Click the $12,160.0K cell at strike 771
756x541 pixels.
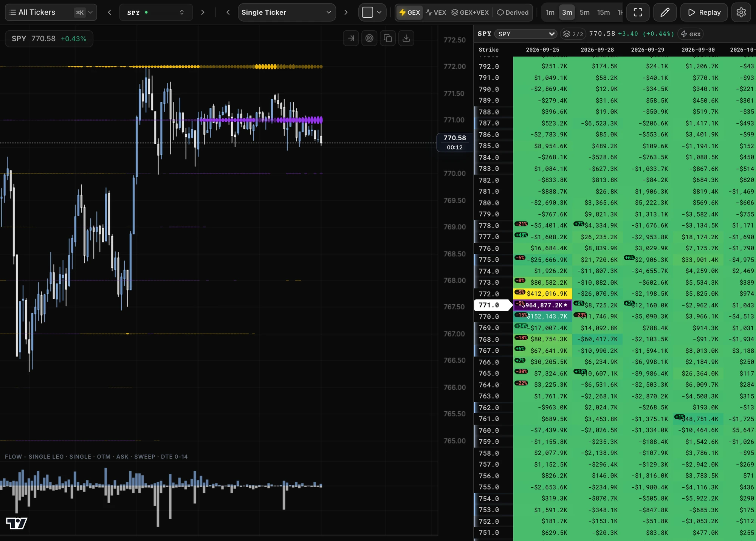point(648,305)
